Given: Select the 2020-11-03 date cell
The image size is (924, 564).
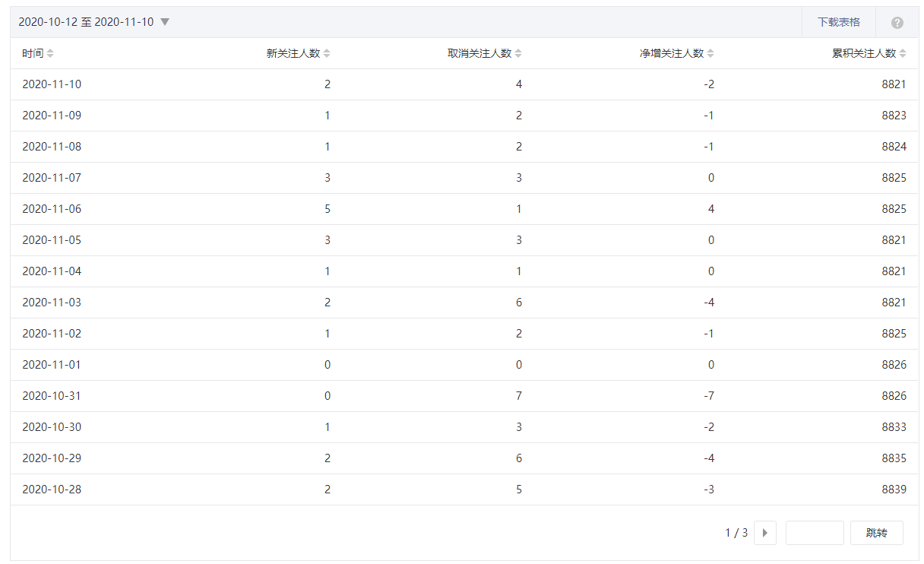Looking at the screenshot, I should point(52,303).
